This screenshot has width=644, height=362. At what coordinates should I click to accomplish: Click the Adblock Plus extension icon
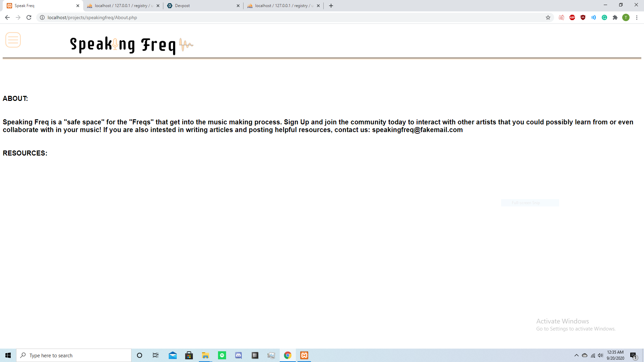(572, 17)
